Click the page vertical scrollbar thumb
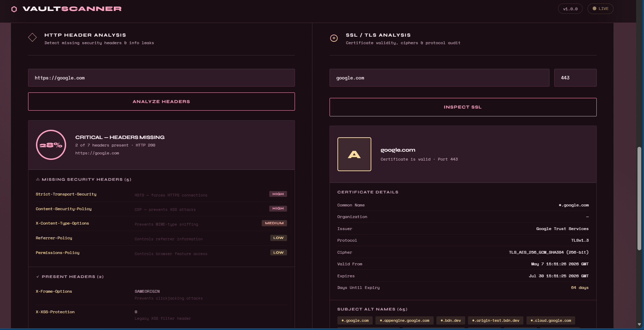This screenshot has height=330, width=644. (639, 199)
